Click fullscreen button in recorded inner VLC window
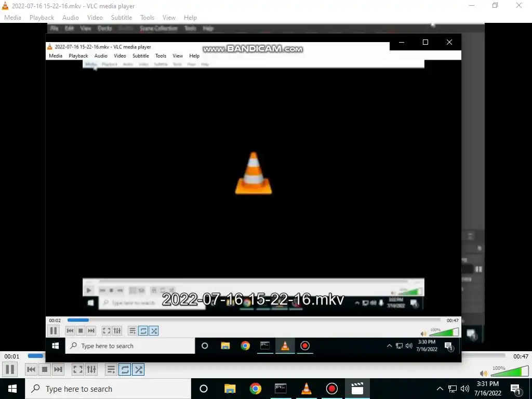This screenshot has width=532, height=399. (107, 331)
